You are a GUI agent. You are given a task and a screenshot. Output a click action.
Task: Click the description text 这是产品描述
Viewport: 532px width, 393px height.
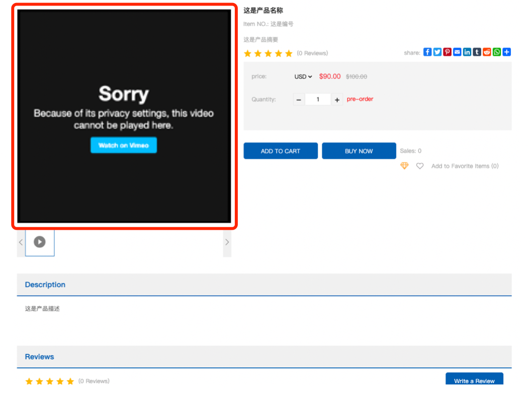point(42,309)
